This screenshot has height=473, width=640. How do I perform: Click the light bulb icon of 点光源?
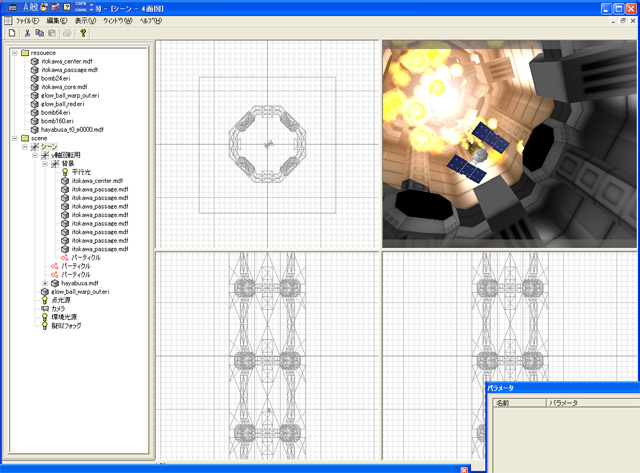click(45, 300)
